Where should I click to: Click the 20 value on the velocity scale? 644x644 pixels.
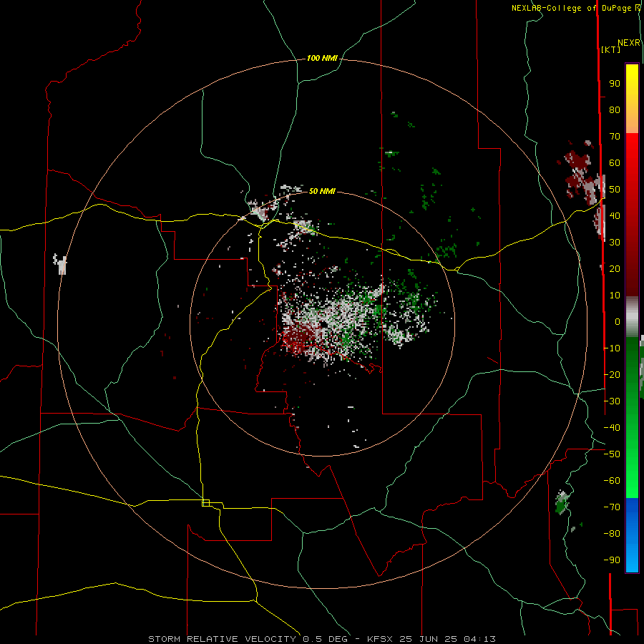pos(615,269)
